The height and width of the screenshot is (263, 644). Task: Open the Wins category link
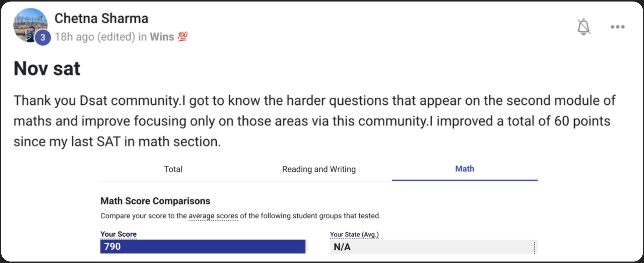pos(162,37)
